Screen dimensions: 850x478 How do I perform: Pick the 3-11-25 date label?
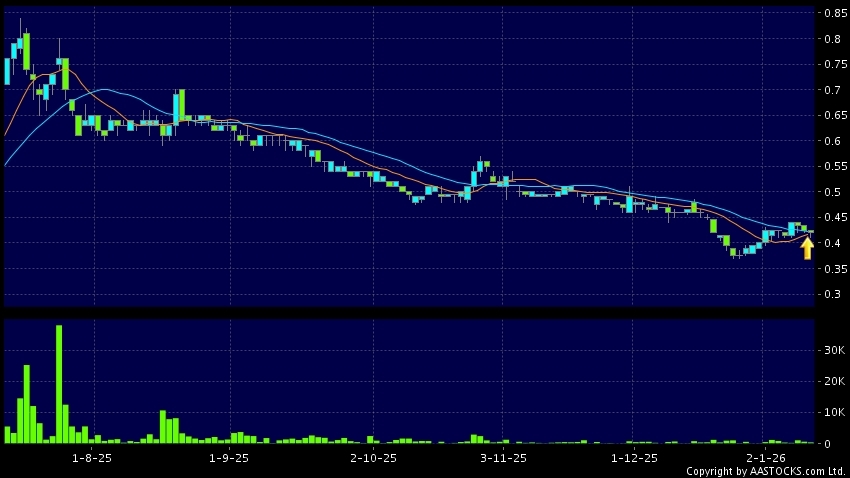[505, 457]
